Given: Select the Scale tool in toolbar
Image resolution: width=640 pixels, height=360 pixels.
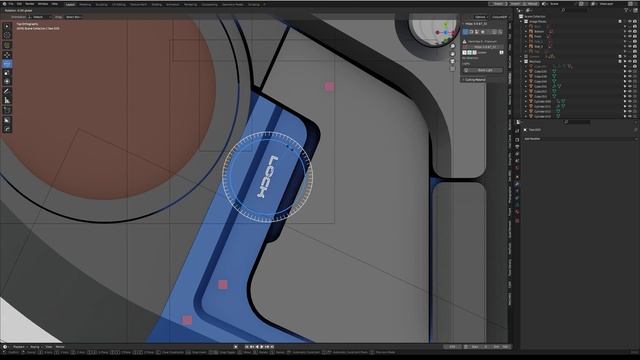Looking at the screenshot, I should tap(7, 73).
